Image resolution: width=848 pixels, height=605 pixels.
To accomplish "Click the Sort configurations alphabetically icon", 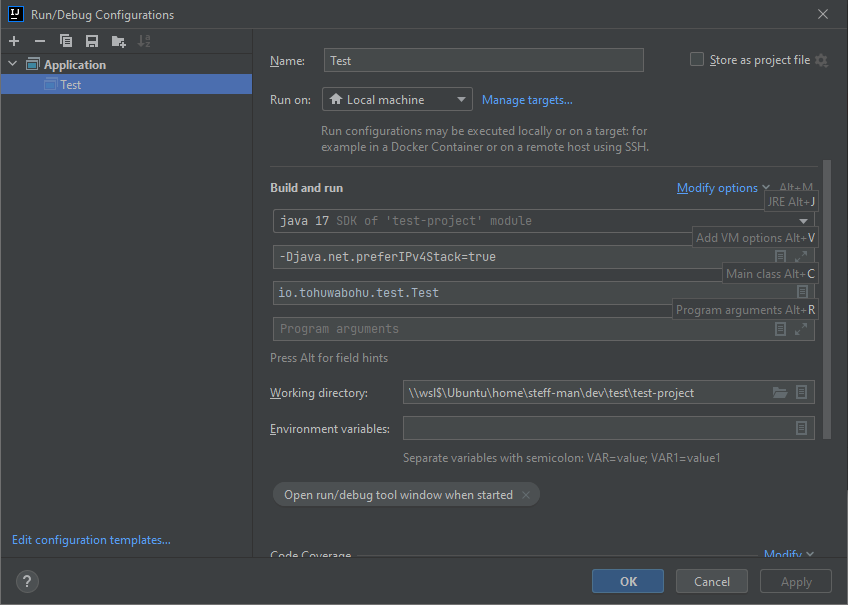I will pyautogui.click(x=144, y=41).
